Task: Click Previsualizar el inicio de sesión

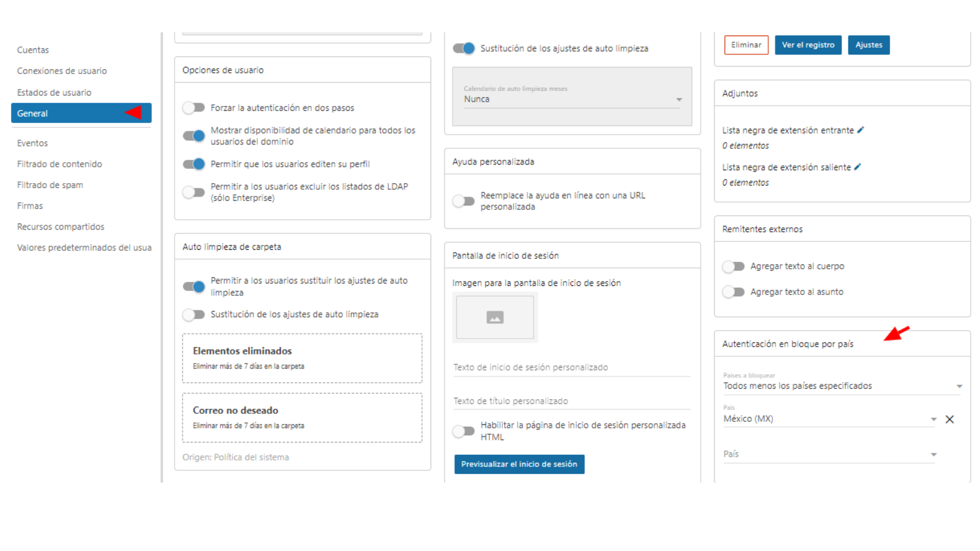Action: coord(519,464)
